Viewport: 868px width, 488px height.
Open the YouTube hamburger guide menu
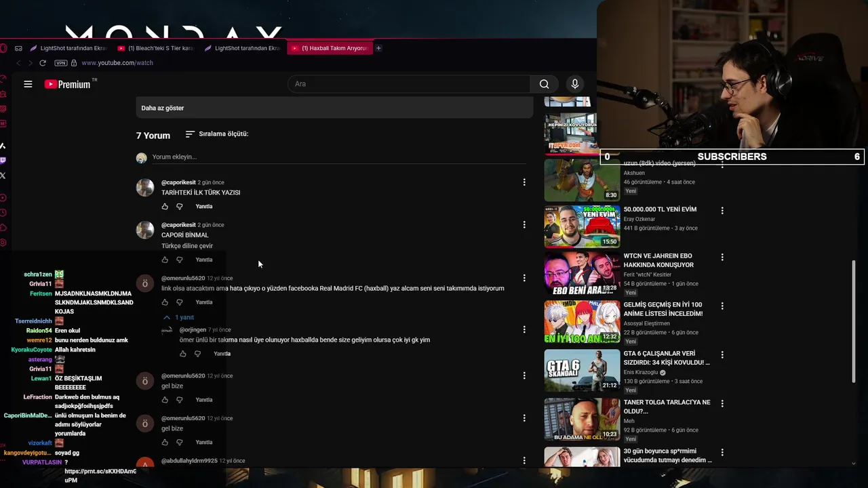pyautogui.click(x=28, y=84)
